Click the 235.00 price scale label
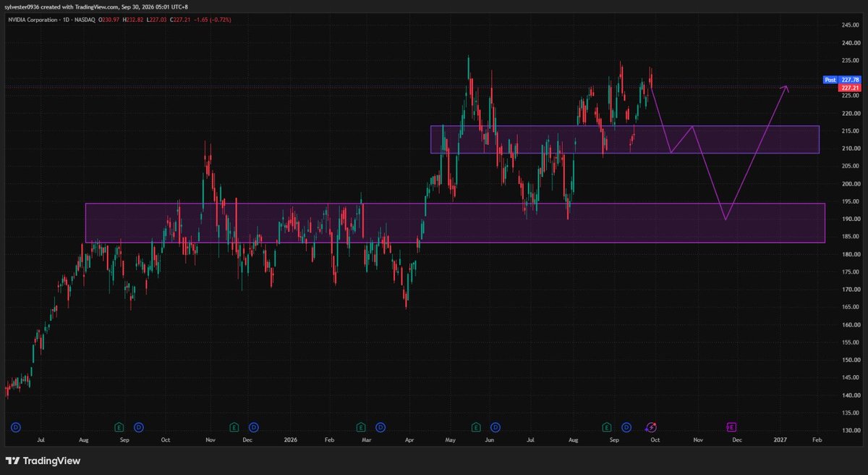The height and width of the screenshot is (475, 868). click(x=850, y=61)
